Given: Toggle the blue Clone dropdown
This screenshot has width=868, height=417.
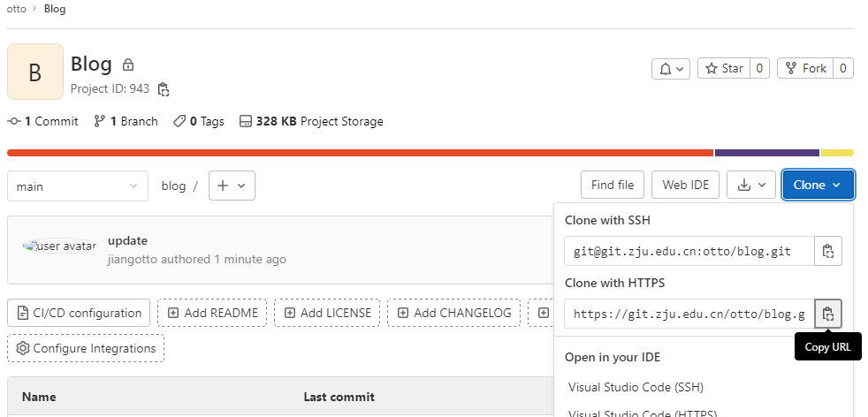Looking at the screenshot, I should coord(817,185).
